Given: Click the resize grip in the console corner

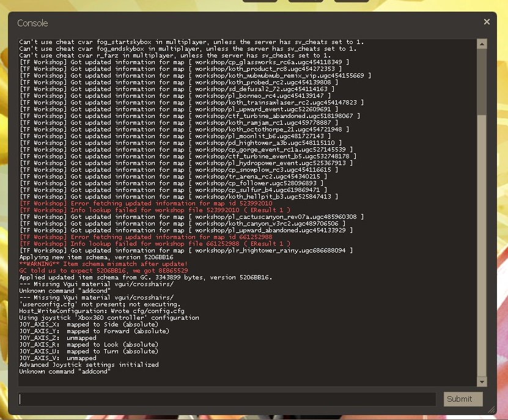Looking at the screenshot, I should (x=491, y=410).
